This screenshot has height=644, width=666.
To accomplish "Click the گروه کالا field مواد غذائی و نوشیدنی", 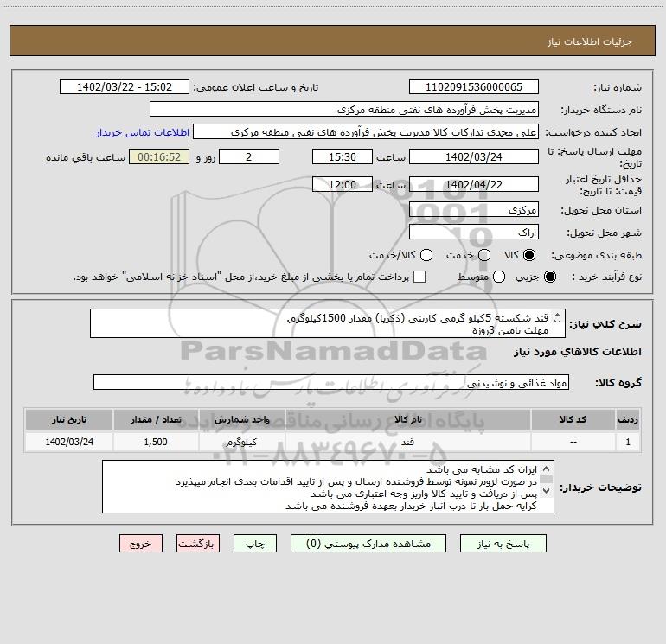I will (x=331, y=382).
